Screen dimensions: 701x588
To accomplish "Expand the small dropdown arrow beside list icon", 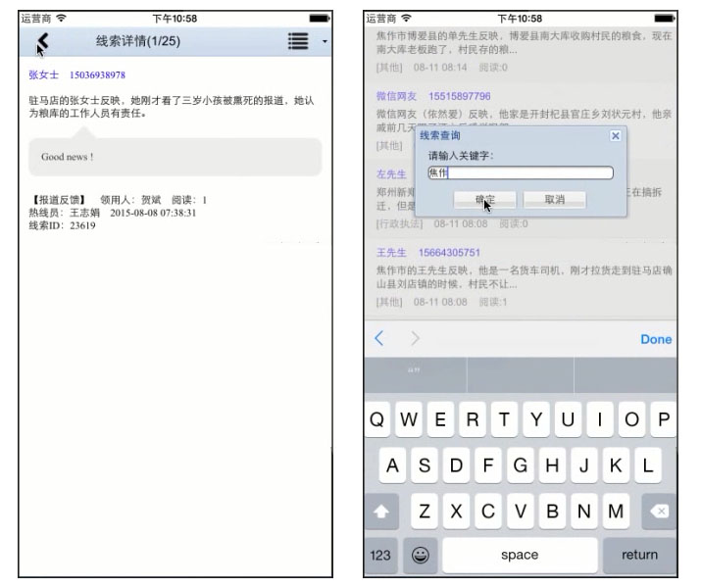I will 325,41.
